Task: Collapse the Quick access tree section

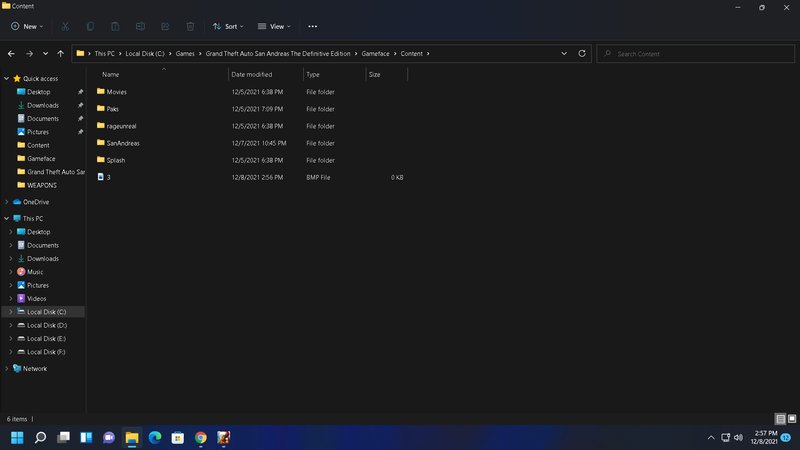Action: coord(7,79)
